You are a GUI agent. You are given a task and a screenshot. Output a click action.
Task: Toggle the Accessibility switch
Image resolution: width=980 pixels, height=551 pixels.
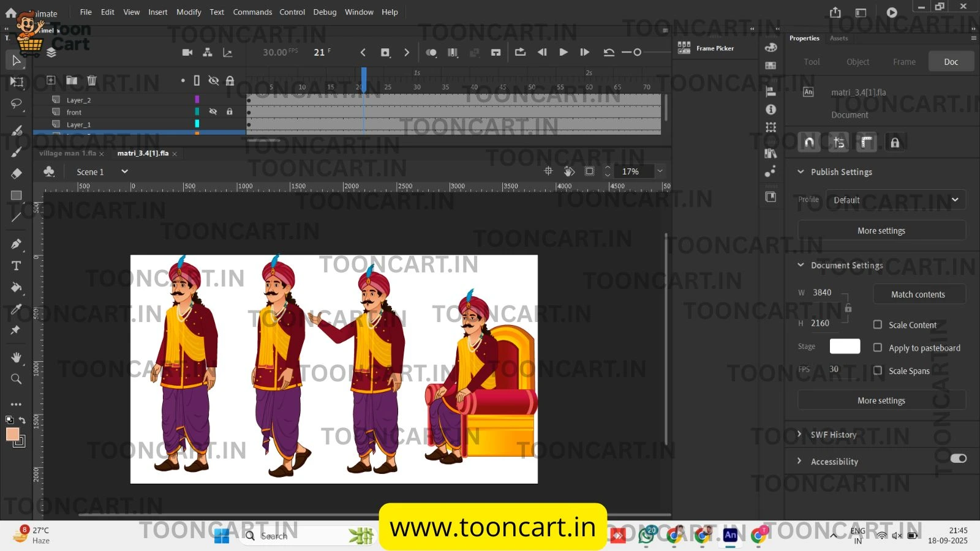(x=958, y=459)
